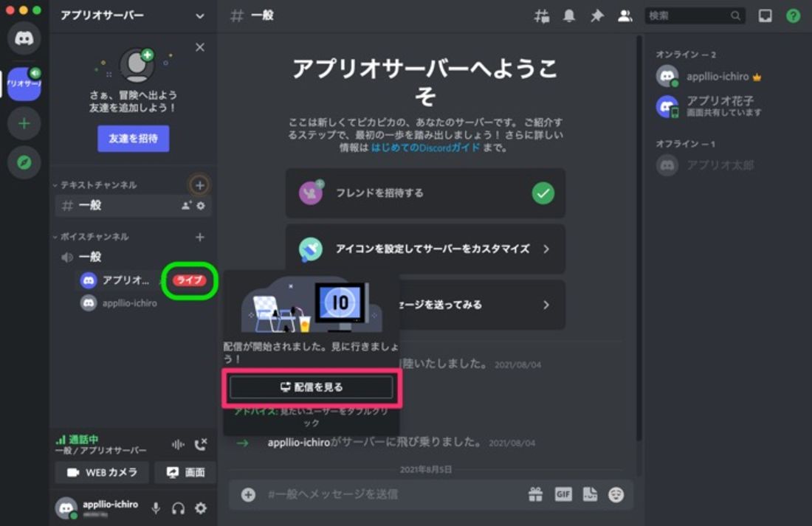This screenshot has width=812, height=526.
Task: Click the message list scrollbar
Action: [639, 238]
